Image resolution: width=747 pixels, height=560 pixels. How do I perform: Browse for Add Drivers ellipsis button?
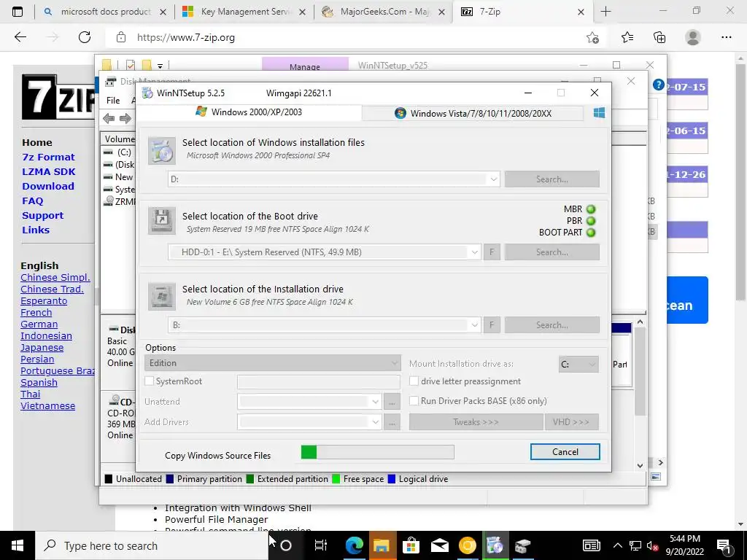(x=392, y=422)
